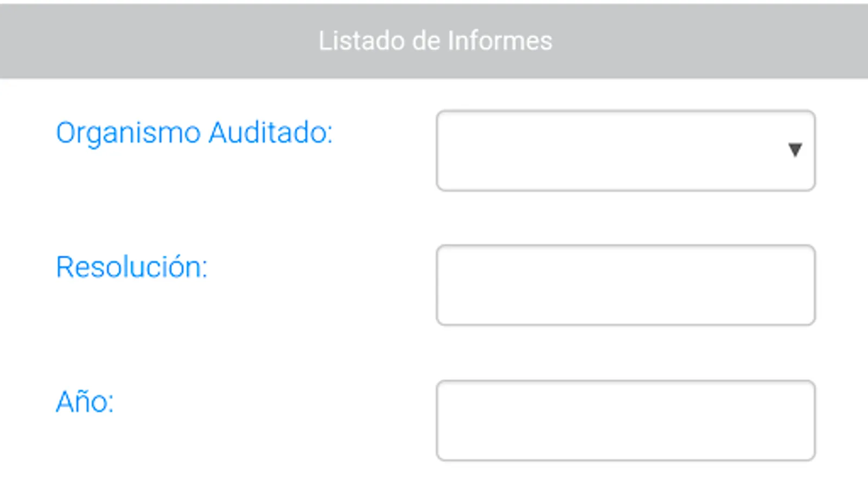Open the Organismo Auditado combo box
Viewport: 868px width, 488px height.
click(626, 151)
